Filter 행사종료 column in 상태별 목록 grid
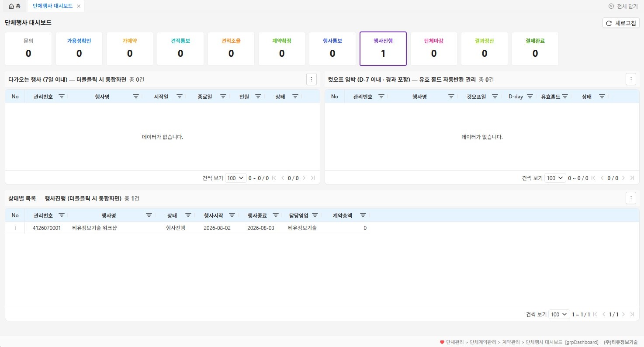Viewport: 644px width, 347px height. (x=276, y=215)
